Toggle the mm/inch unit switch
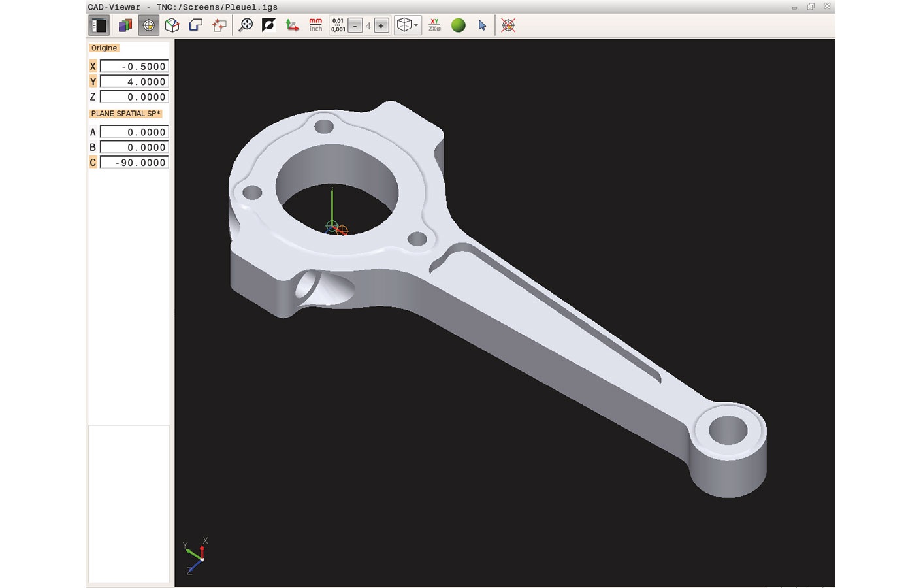 click(x=315, y=25)
